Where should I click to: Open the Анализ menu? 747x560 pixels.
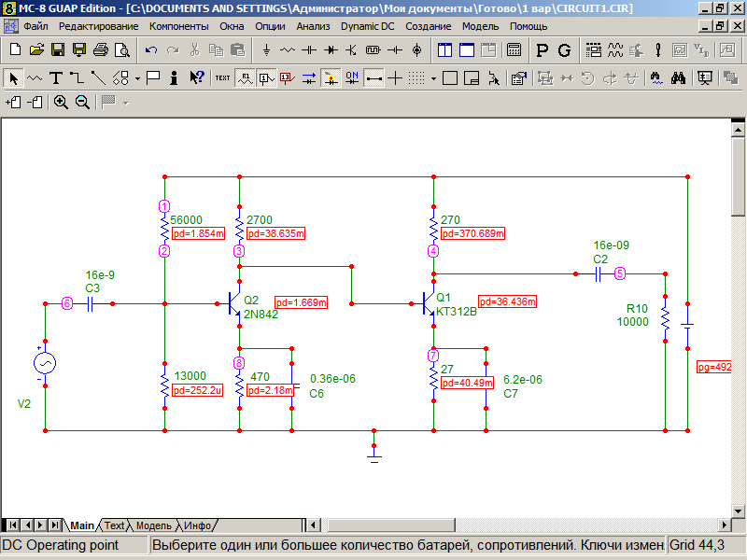[x=313, y=26]
